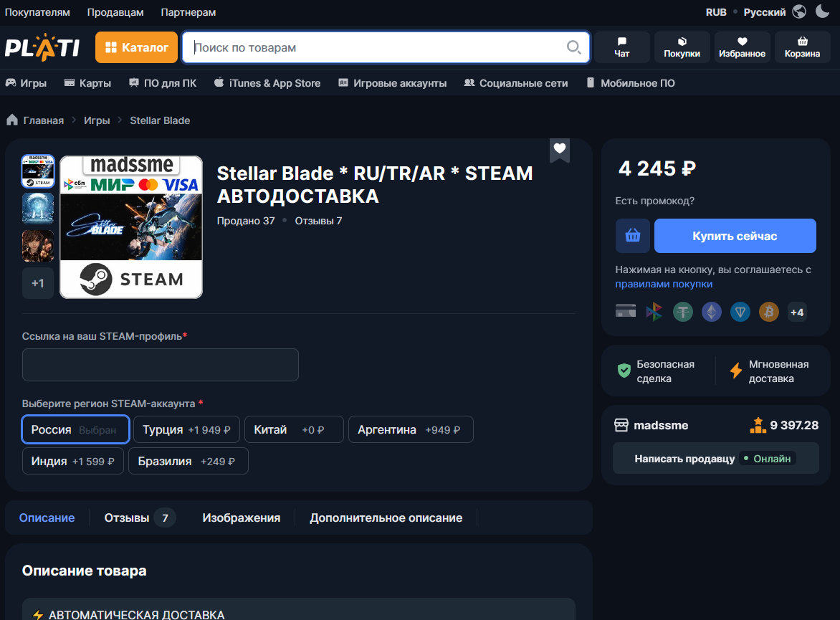Click the globe language icon
Image resolution: width=840 pixels, height=620 pixels.
(x=799, y=11)
